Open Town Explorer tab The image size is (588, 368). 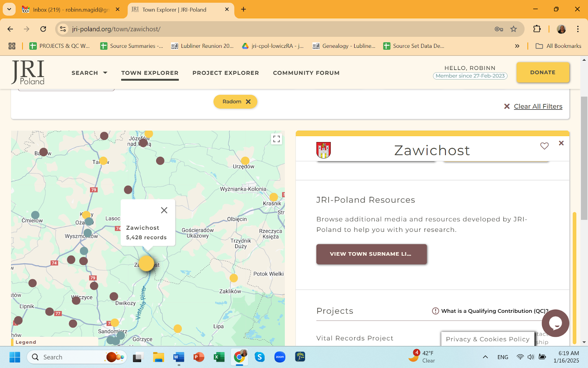[150, 73]
